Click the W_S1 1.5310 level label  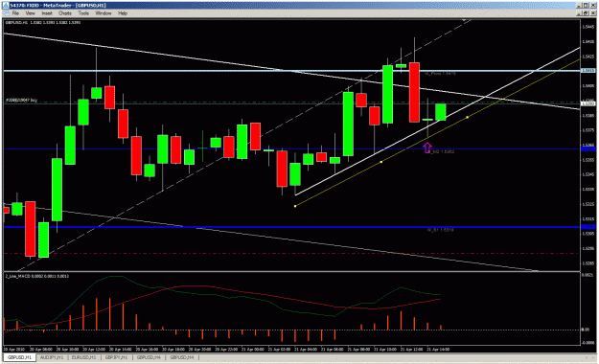pos(440,230)
